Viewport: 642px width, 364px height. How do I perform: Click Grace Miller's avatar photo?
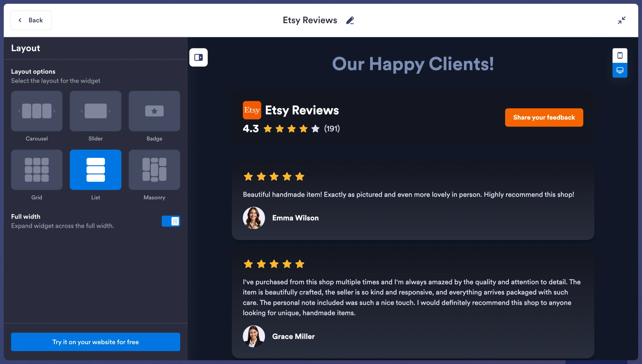(x=254, y=336)
